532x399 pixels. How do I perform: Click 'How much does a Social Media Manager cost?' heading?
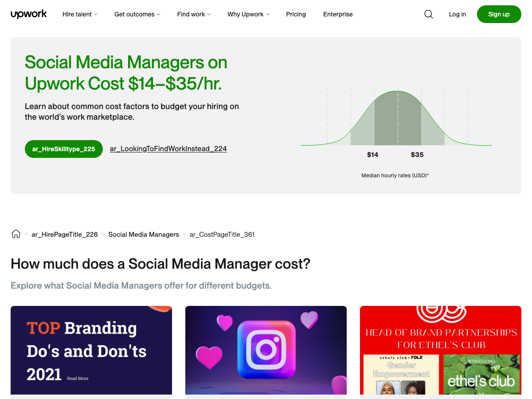click(160, 264)
